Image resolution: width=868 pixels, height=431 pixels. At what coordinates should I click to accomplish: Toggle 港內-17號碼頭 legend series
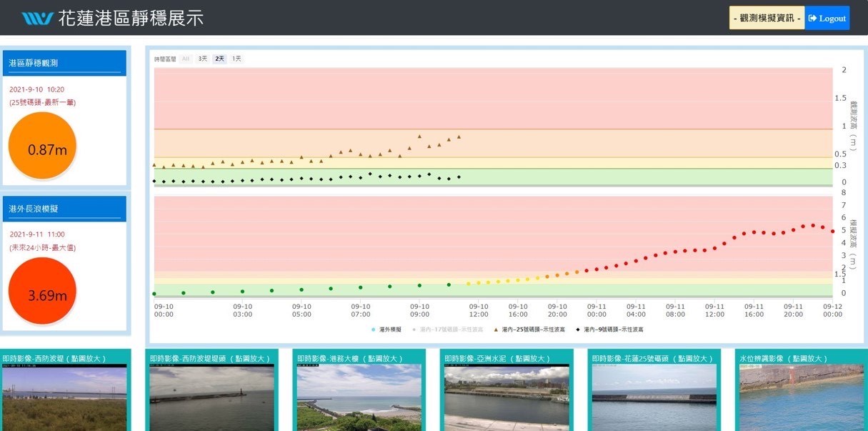pyautogui.click(x=447, y=330)
